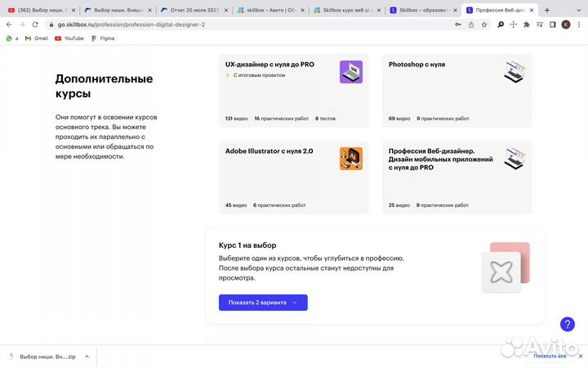Viewport: 588px width, 368px height.
Task: Click the orange Ai Illustrator course icon
Action: coord(351,159)
